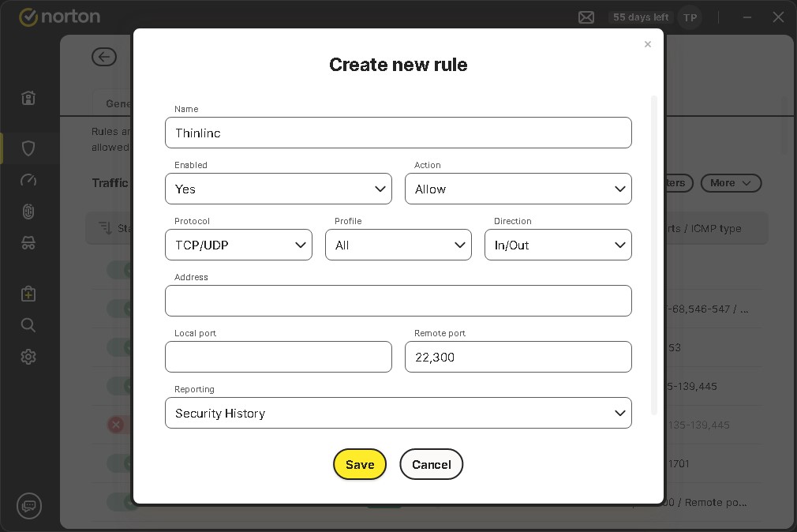Viewport: 797px width, 532px height.
Task: Expand the Protocol TCP/UDP dropdown
Action: (238, 245)
